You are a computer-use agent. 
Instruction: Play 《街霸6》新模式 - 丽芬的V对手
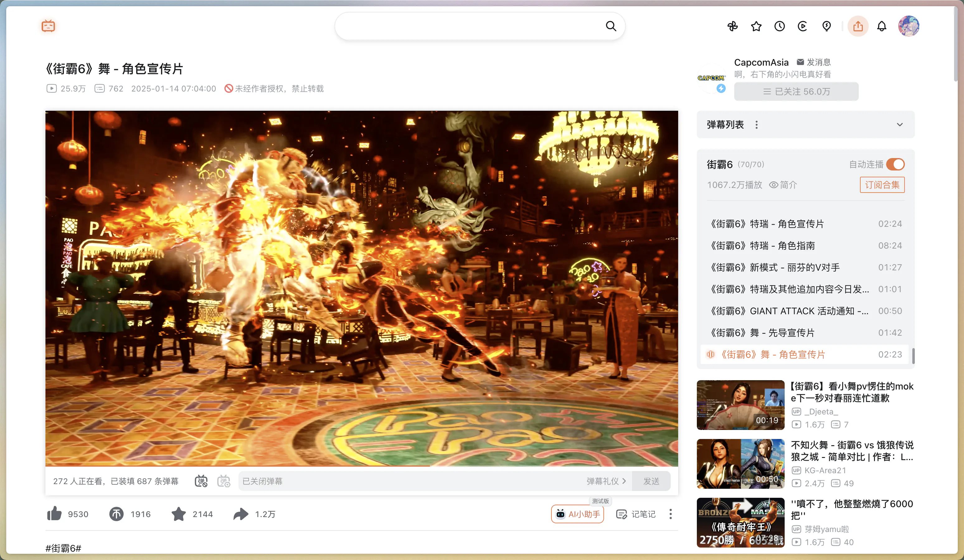click(x=805, y=267)
